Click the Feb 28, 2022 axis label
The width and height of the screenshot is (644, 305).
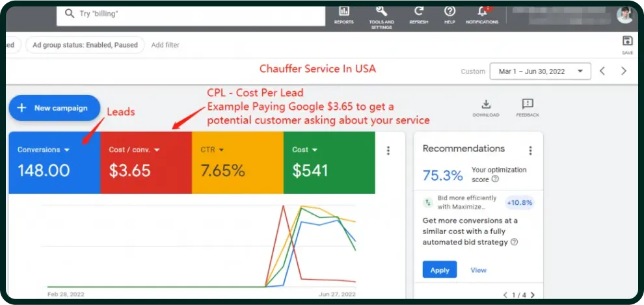click(x=66, y=295)
